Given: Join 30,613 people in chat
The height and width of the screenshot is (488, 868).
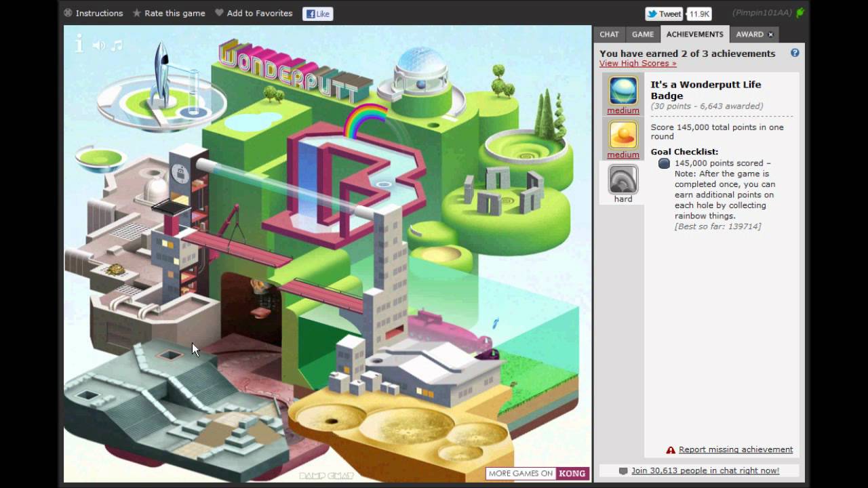Looking at the screenshot, I should [x=705, y=470].
